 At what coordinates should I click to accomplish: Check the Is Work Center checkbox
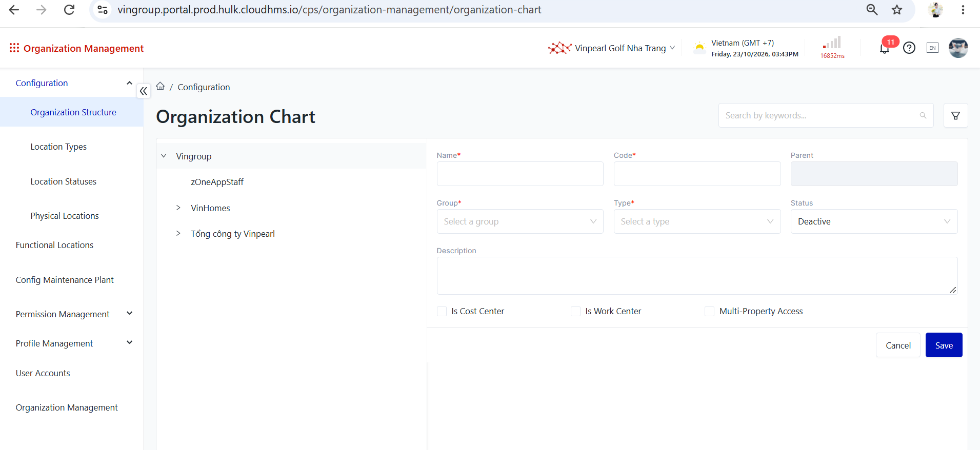[575, 311]
